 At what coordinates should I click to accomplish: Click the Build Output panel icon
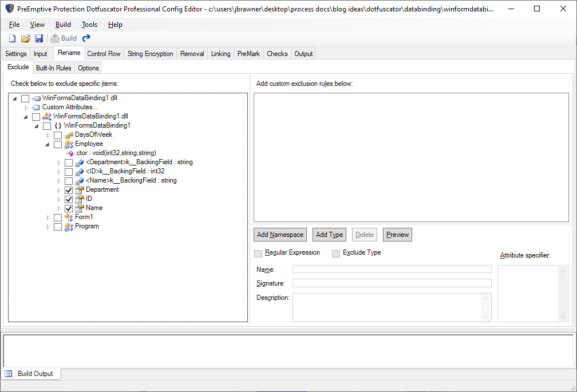(x=9, y=374)
